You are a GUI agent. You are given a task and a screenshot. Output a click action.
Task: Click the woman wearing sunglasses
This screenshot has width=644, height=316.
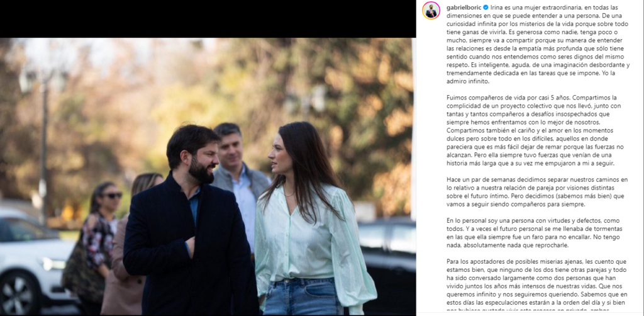pyautogui.click(x=96, y=239)
